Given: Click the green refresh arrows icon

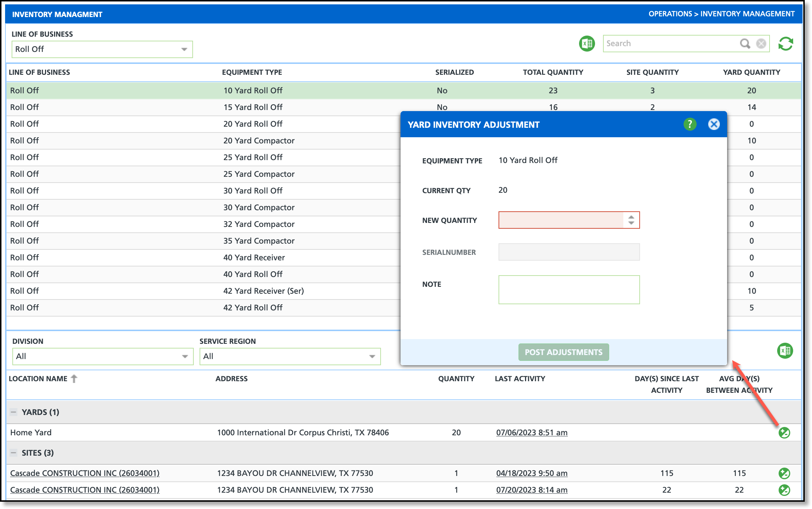Looking at the screenshot, I should click(786, 44).
